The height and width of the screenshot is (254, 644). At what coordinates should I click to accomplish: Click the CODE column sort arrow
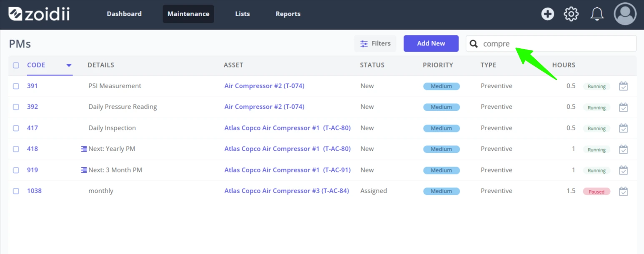69,65
